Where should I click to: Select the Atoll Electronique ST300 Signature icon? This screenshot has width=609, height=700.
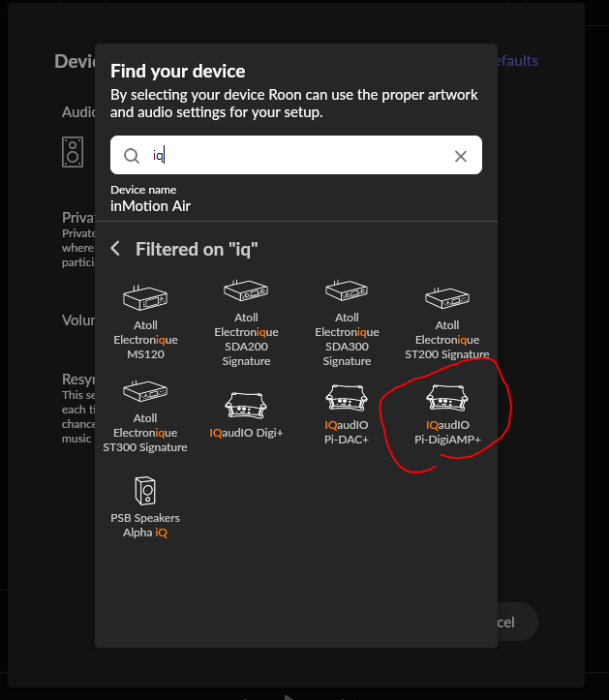145,390
